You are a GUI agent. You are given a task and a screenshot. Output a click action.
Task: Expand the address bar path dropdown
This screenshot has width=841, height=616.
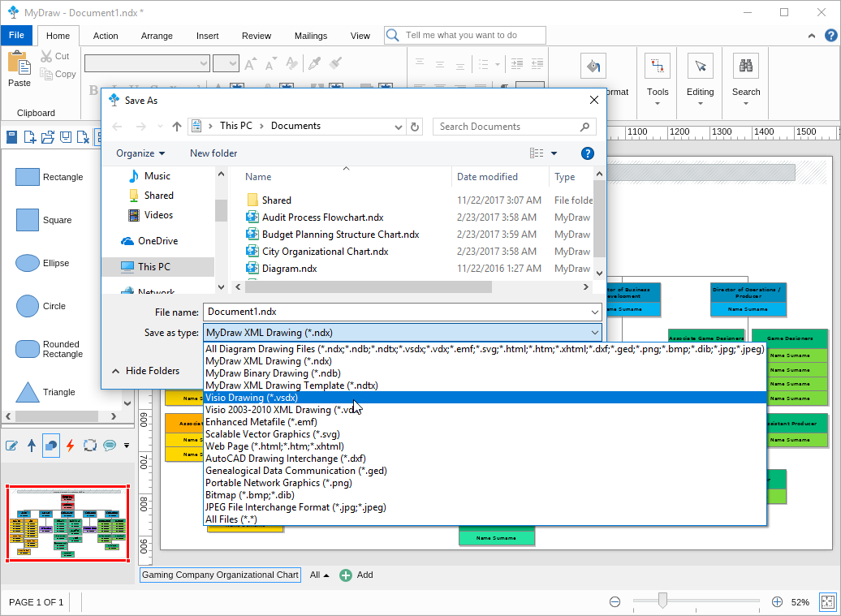point(398,127)
